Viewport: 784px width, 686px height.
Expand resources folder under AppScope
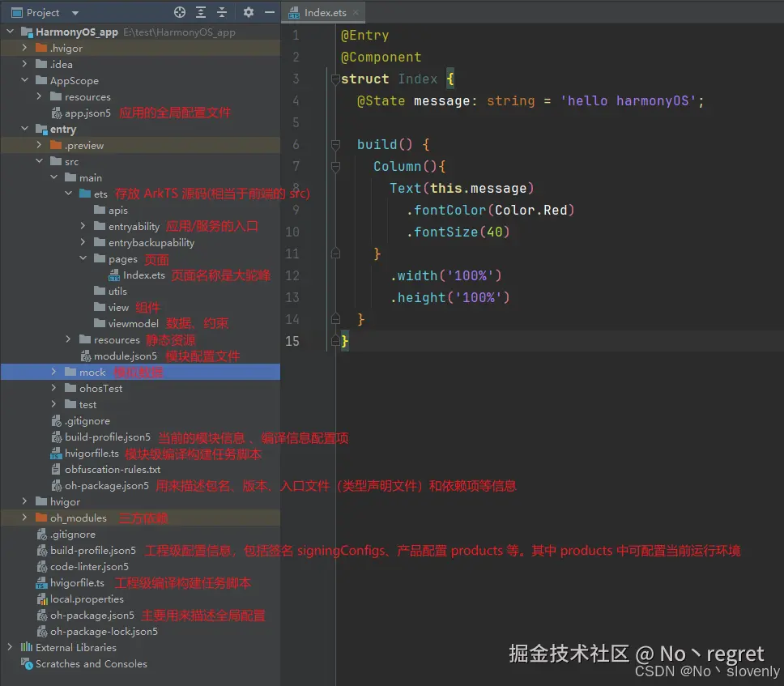click(x=39, y=96)
